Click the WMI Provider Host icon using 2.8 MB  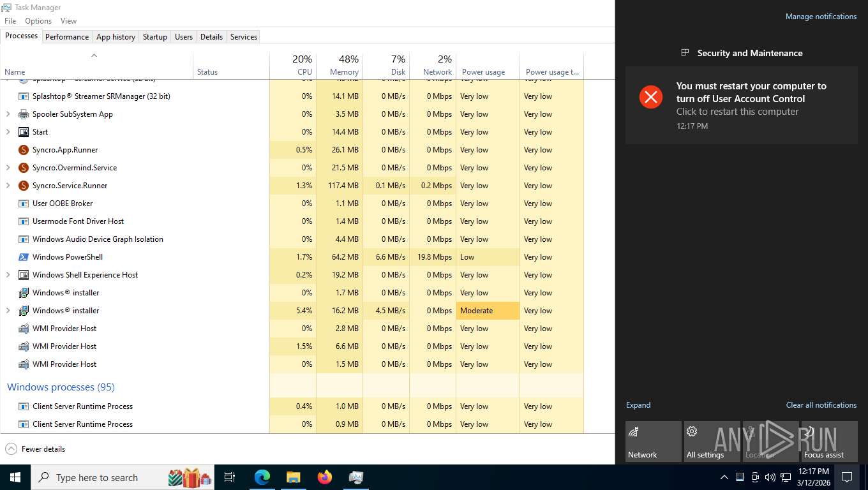point(24,329)
